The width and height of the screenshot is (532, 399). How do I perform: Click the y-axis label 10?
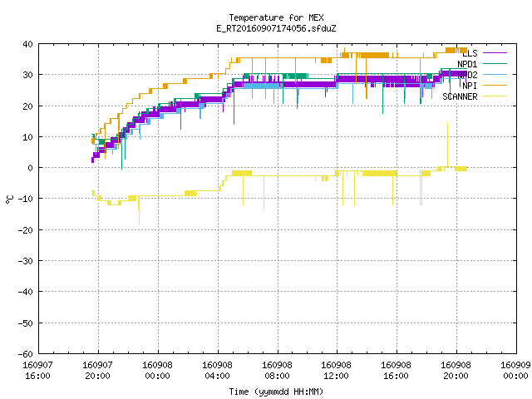[x=27, y=137]
